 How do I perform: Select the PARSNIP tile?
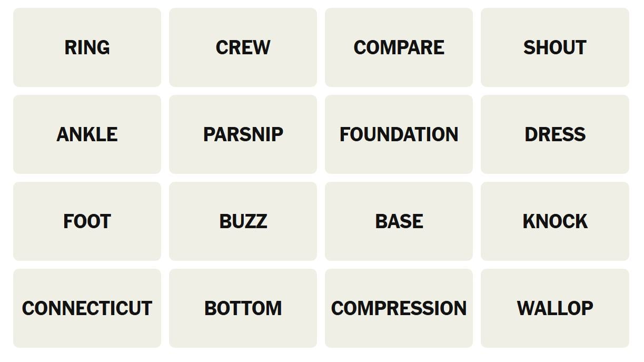coord(243,134)
